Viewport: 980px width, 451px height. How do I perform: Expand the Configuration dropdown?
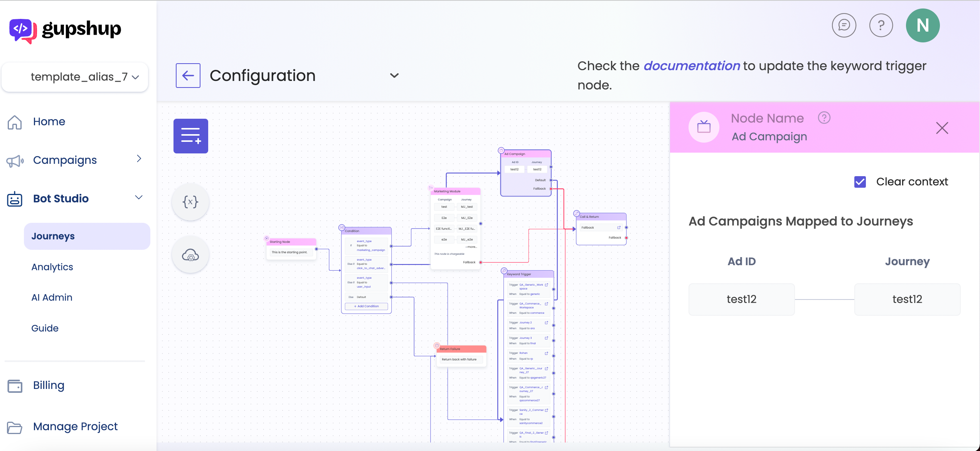(394, 76)
